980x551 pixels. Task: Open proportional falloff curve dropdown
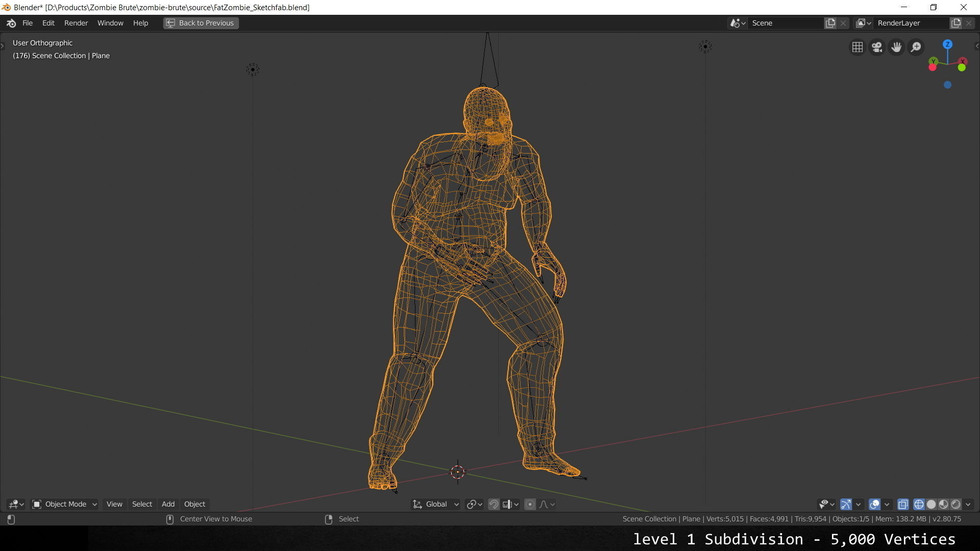click(547, 505)
